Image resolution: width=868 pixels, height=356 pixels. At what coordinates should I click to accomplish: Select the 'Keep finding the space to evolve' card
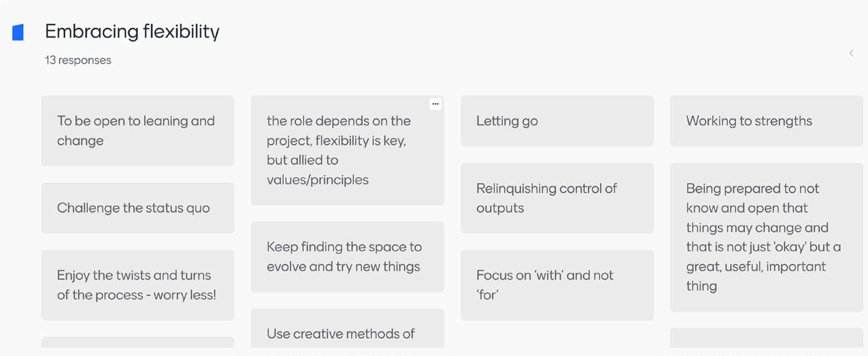(347, 257)
